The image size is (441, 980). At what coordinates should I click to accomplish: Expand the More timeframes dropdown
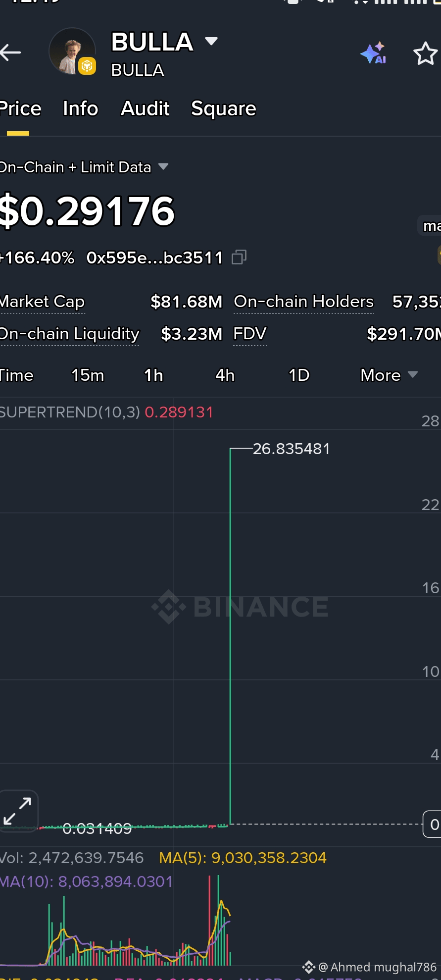[x=389, y=375]
